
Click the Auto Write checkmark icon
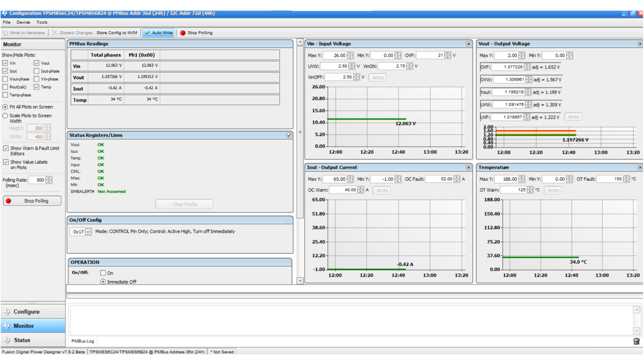pos(148,32)
